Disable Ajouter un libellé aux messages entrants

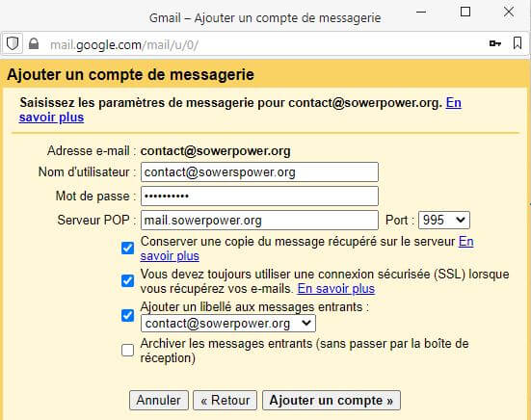127,315
